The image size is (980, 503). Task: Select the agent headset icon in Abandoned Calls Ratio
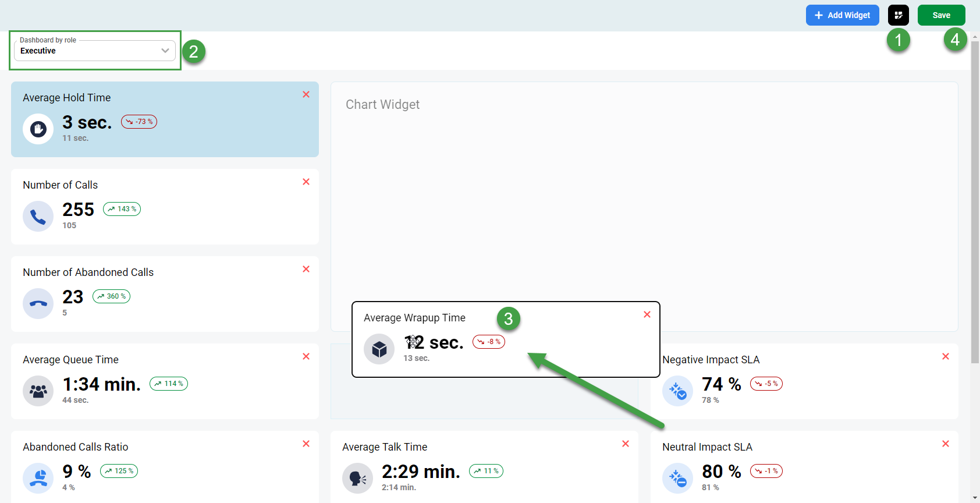pos(38,478)
